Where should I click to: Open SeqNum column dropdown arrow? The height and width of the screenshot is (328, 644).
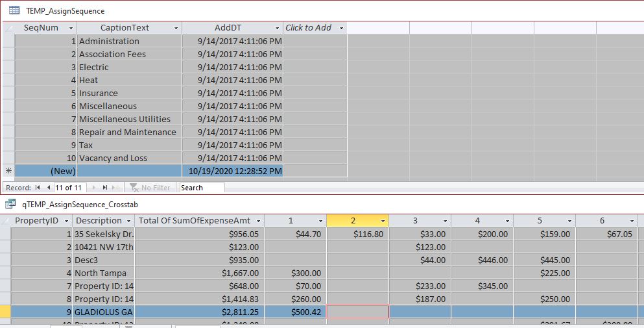[71, 28]
